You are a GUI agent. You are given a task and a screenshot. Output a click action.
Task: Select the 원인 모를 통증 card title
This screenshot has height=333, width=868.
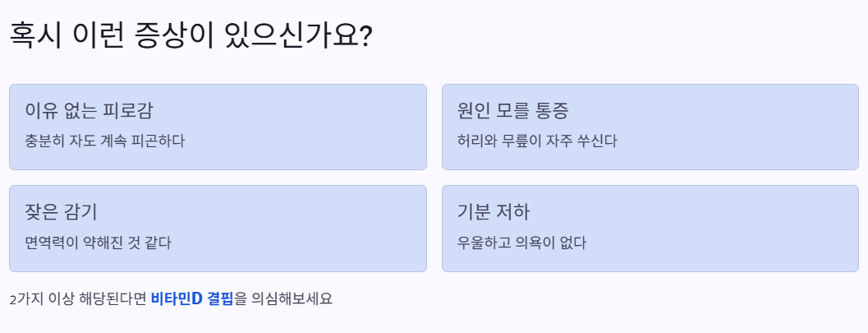pyautogui.click(x=513, y=111)
